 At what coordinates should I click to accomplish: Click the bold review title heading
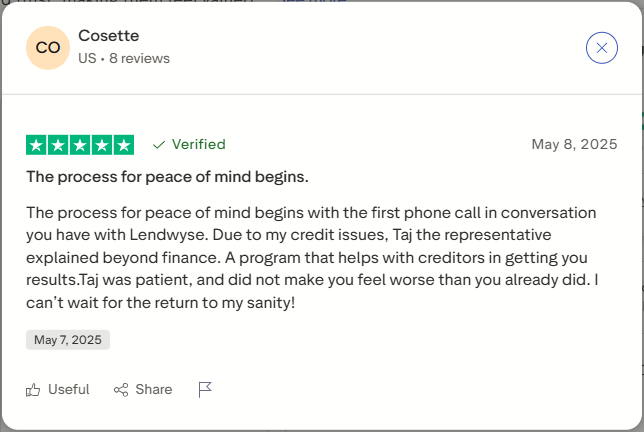coord(167,177)
